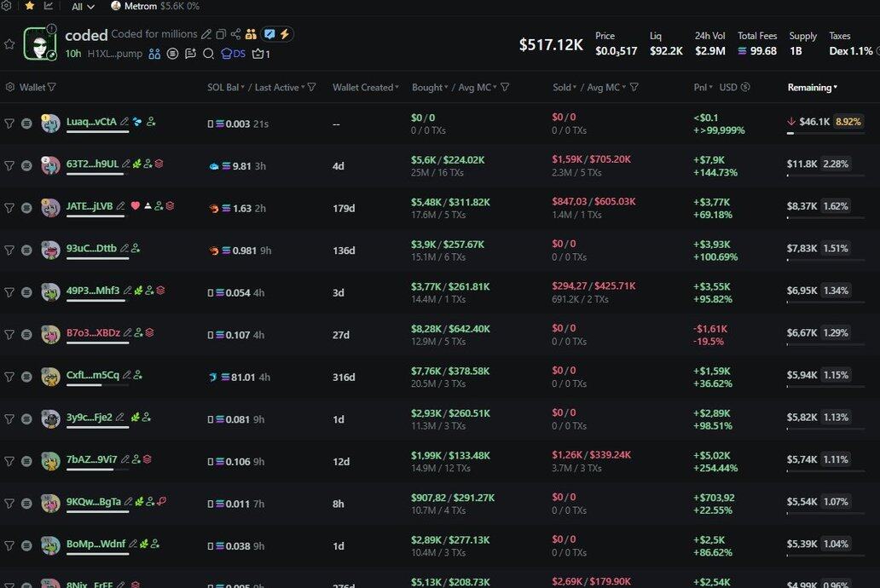
Task: Click the 8.92% remaining badge
Action: click(848, 121)
